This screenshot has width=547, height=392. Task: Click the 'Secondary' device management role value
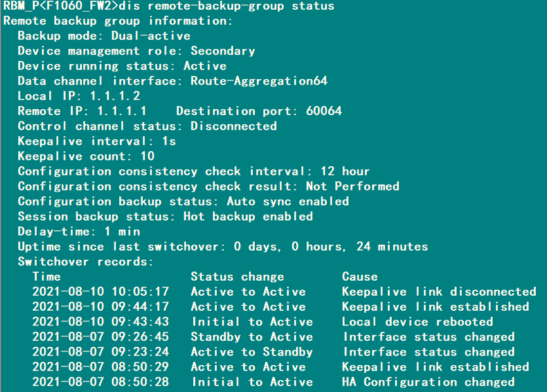click(x=223, y=51)
